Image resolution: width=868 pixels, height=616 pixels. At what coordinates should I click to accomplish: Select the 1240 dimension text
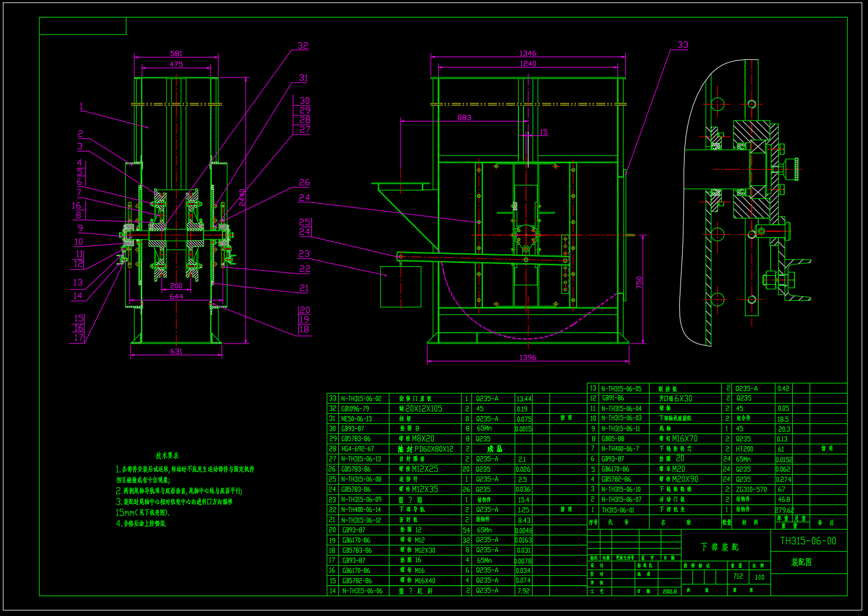coord(528,63)
